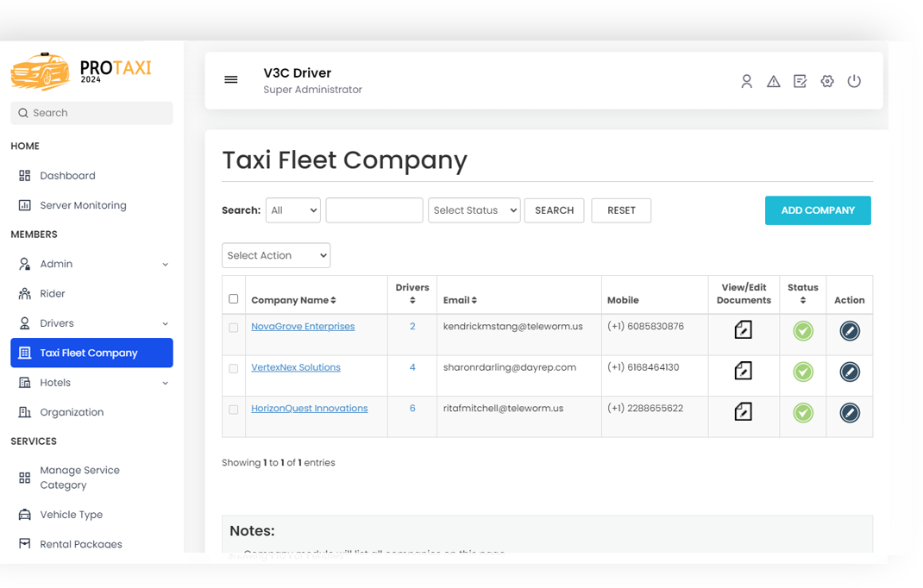Sort by Email column arrows
The height and width of the screenshot is (588, 923).
click(474, 300)
